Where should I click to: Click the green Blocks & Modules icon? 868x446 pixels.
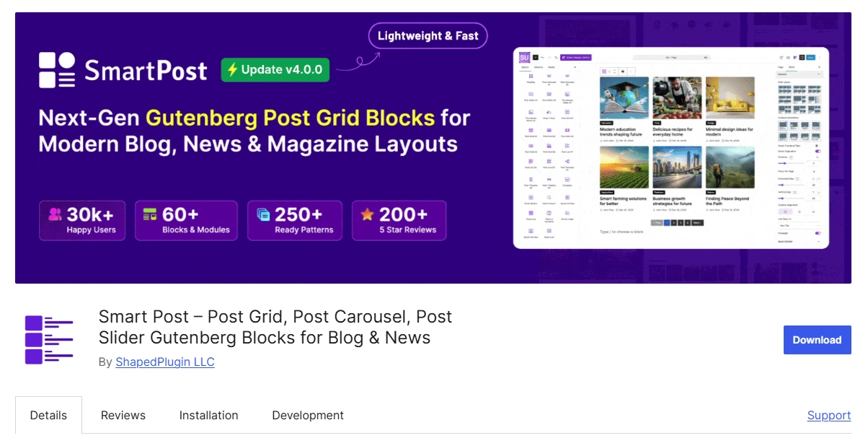pyautogui.click(x=150, y=214)
